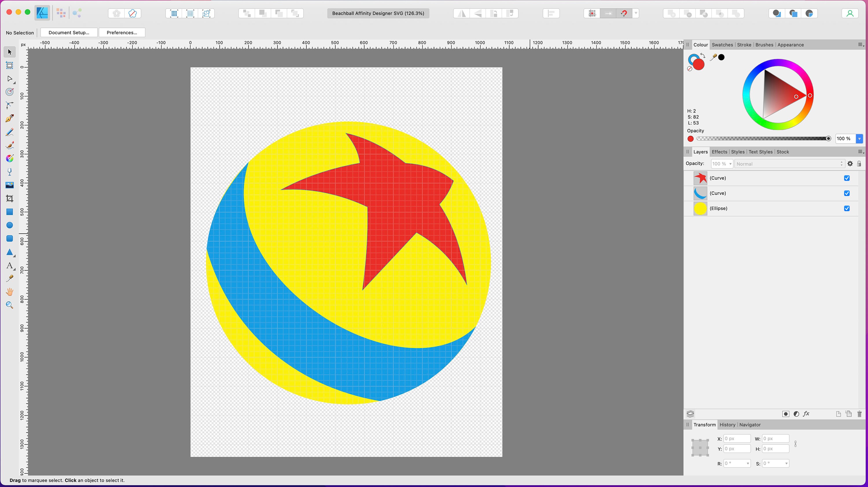This screenshot has width=868, height=487.
Task: Select the Colour Picker tool
Action: tap(10, 278)
